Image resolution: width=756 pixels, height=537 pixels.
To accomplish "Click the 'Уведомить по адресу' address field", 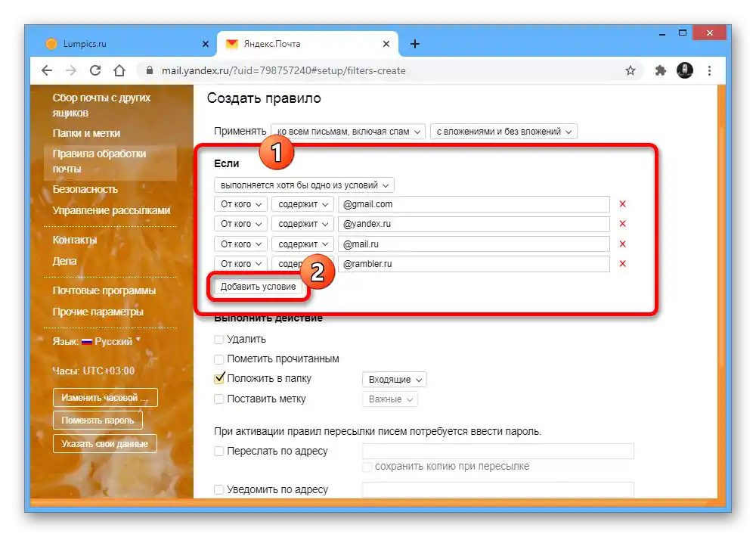I will coord(498,489).
